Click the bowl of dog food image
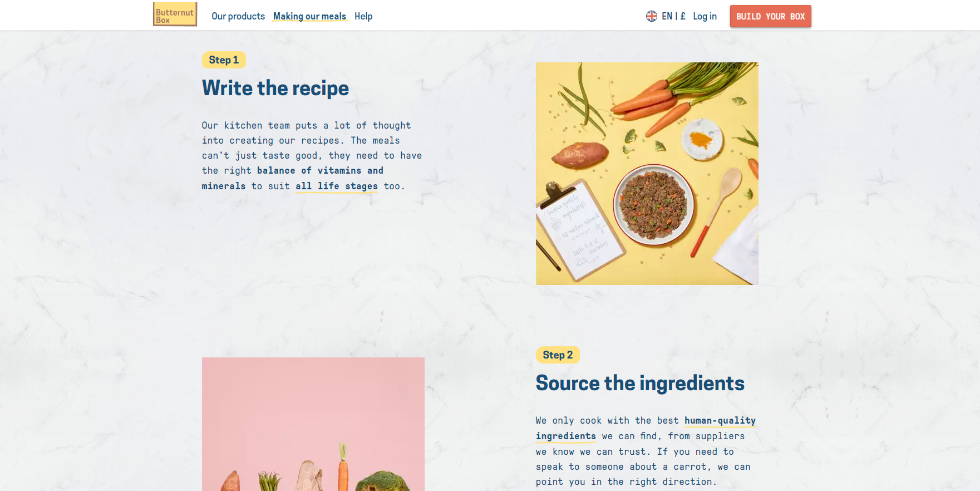The width and height of the screenshot is (980, 491). [654, 204]
